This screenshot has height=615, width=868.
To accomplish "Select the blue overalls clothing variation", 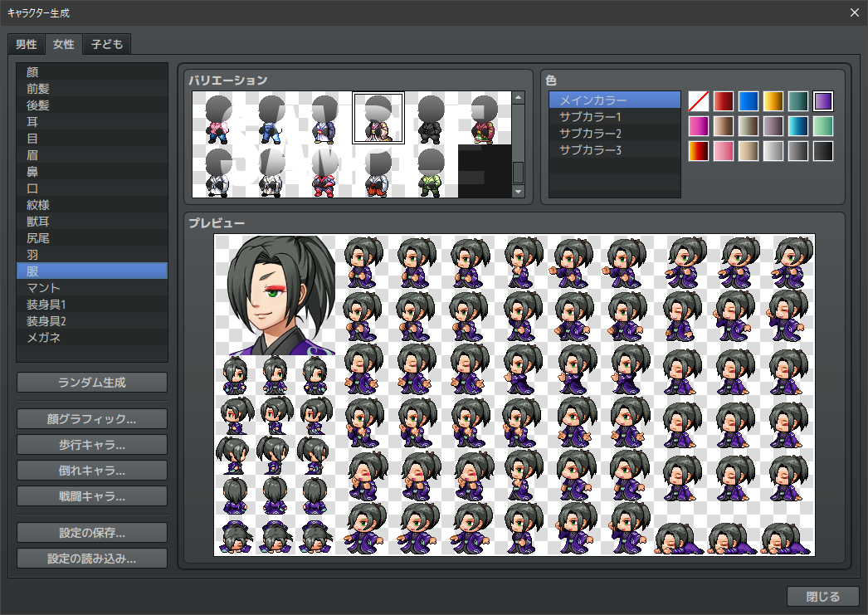I will coord(271,120).
